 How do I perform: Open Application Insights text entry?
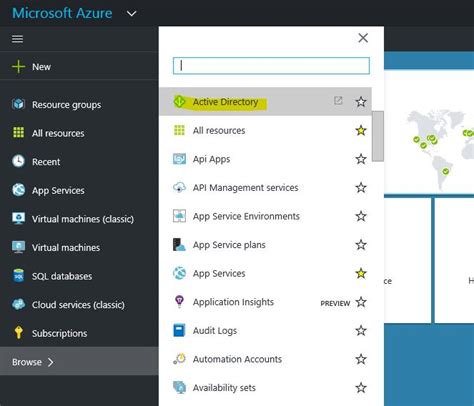tap(233, 302)
